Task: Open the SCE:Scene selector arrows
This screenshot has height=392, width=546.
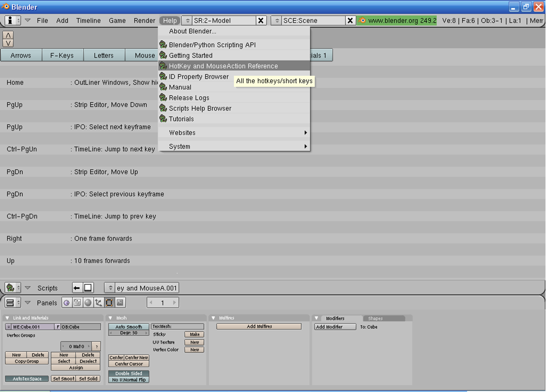Action: click(277, 21)
